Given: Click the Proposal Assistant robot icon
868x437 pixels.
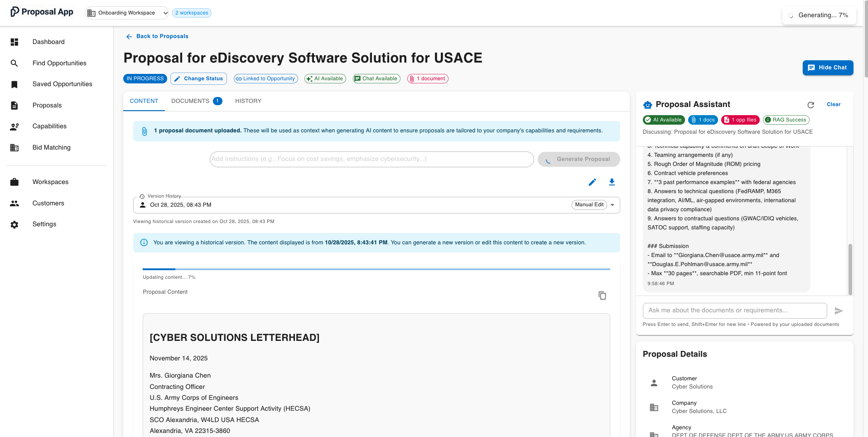Looking at the screenshot, I should (x=648, y=105).
